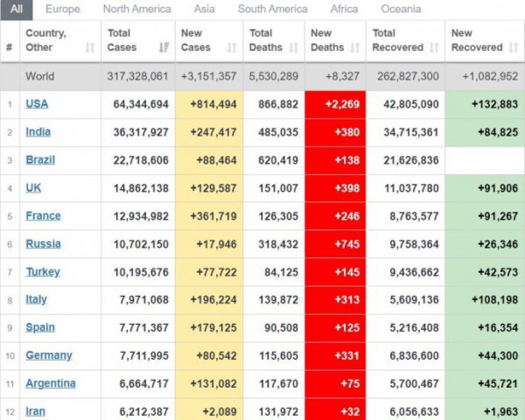Switch to the Europe tab

(x=62, y=10)
